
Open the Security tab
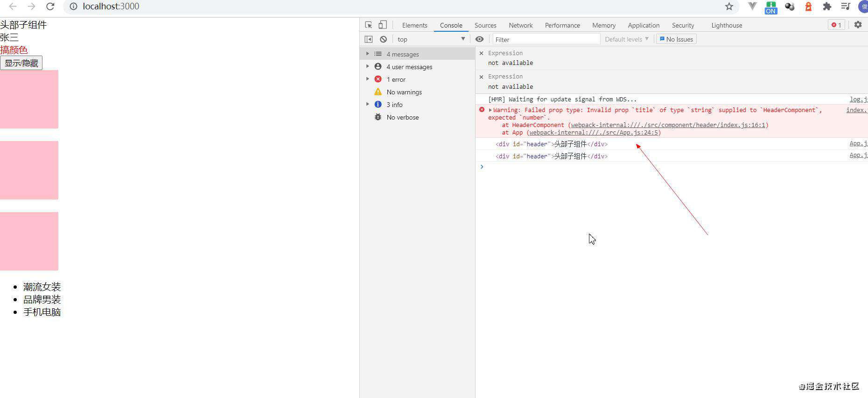[x=683, y=25]
